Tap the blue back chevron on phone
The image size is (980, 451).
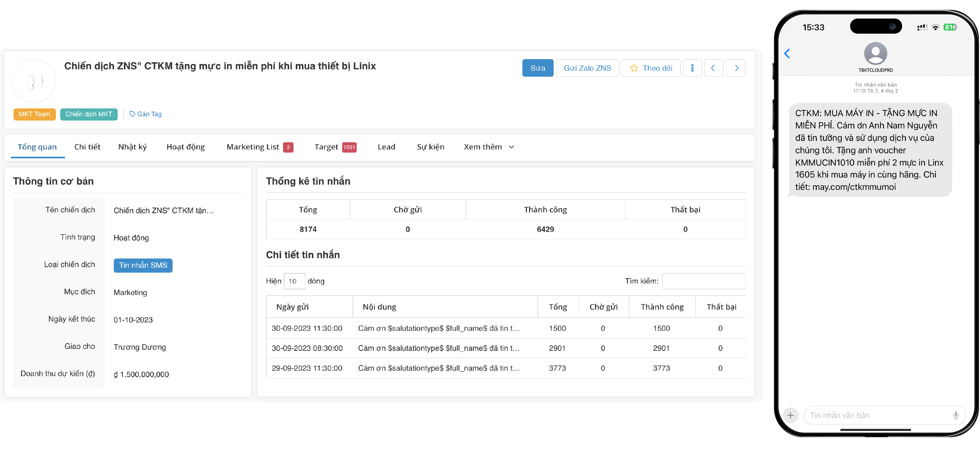(x=787, y=54)
